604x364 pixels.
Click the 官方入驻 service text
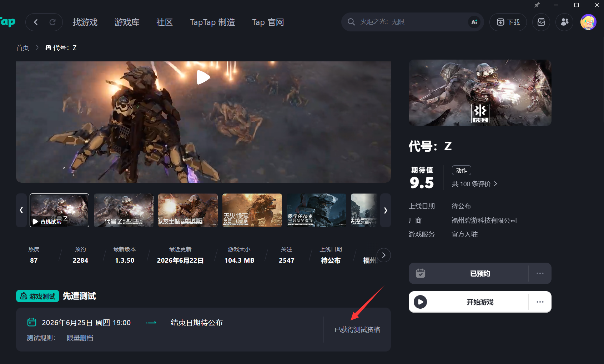coord(464,234)
